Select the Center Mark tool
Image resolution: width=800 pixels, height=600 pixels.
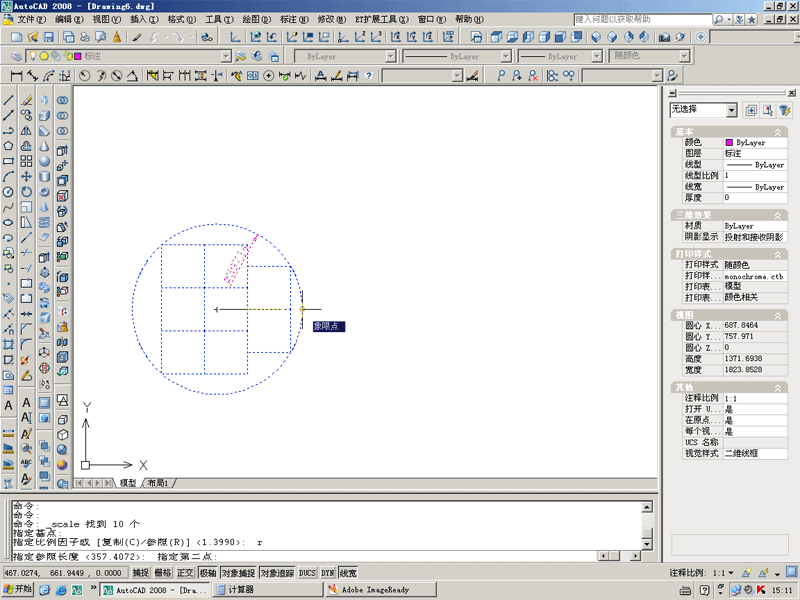(x=268, y=76)
